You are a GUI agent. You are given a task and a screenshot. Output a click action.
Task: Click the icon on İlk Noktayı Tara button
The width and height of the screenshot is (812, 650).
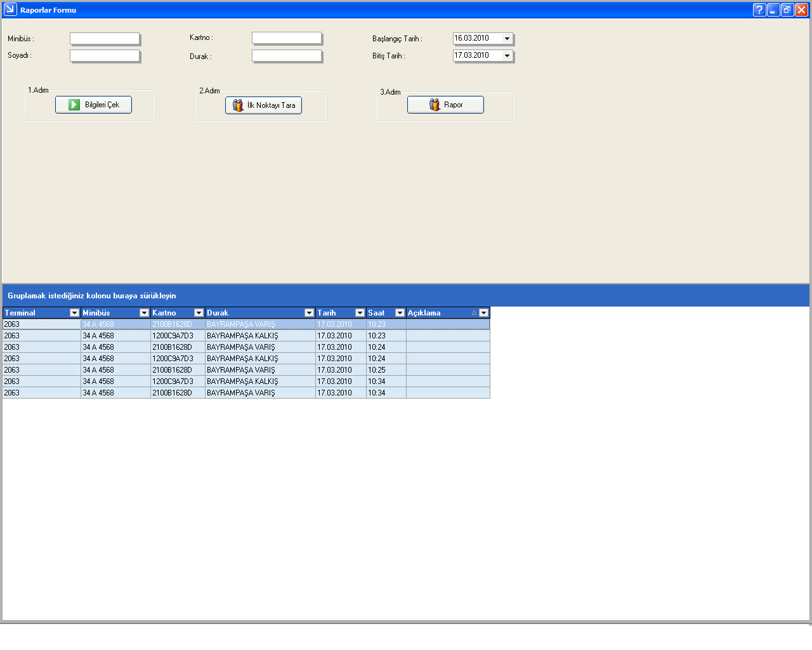(237, 105)
